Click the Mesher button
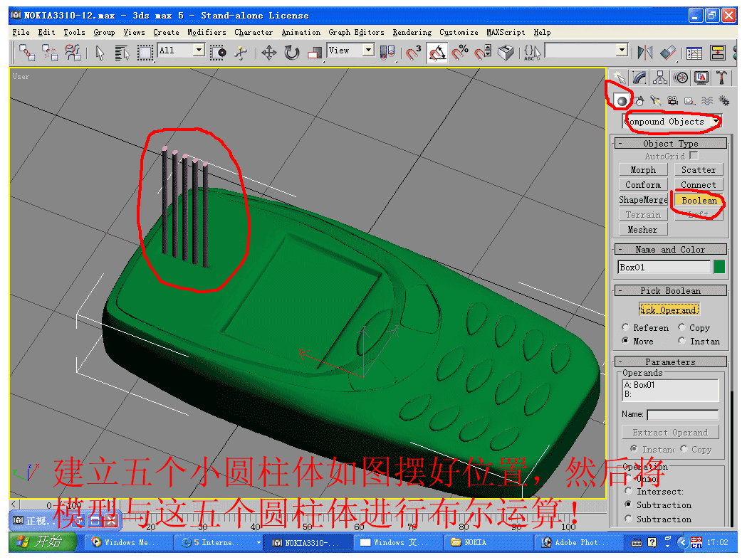The image size is (747, 560). tap(643, 230)
